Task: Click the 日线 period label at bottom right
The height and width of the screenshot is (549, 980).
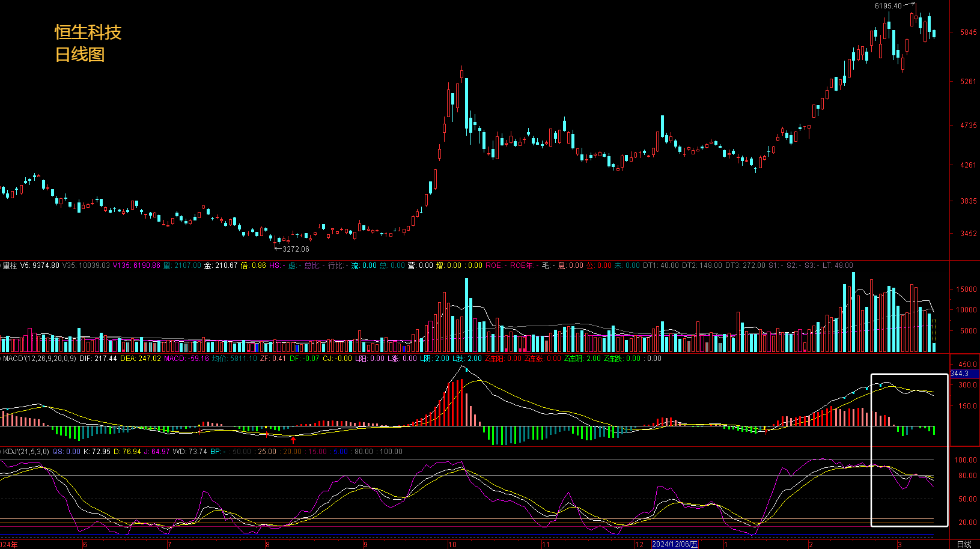Action: [x=964, y=544]
